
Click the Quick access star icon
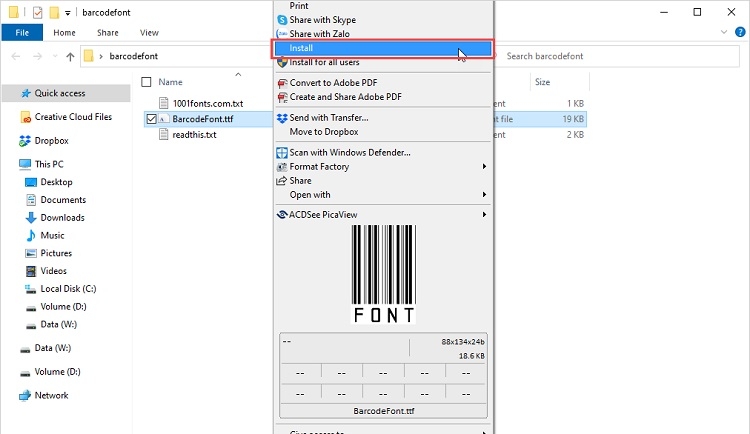(26, 93)
